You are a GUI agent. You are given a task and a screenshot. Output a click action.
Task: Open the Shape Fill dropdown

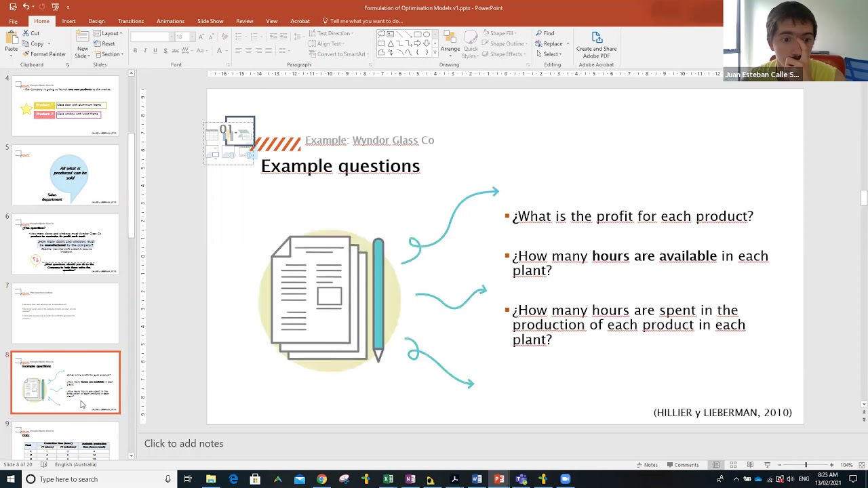[500, 33]
